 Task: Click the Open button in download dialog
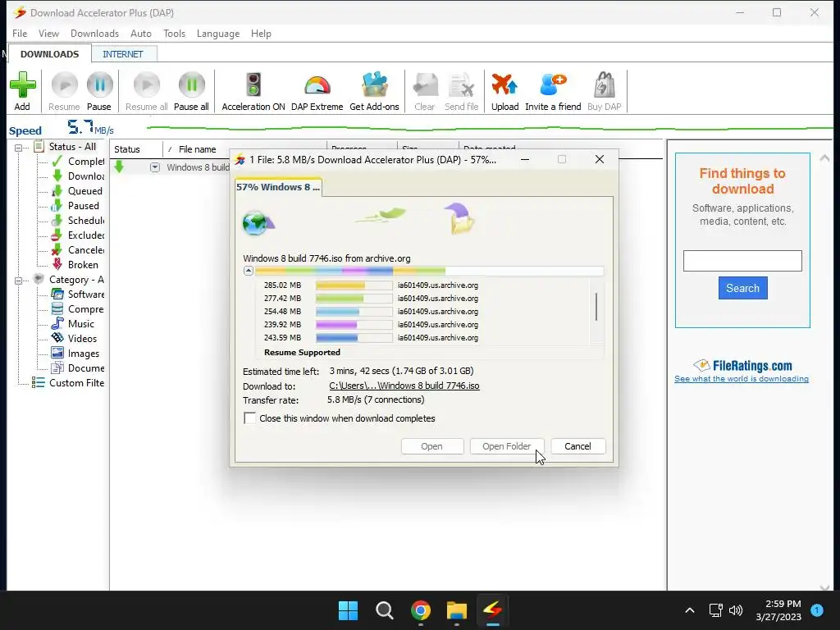(431, 446)
